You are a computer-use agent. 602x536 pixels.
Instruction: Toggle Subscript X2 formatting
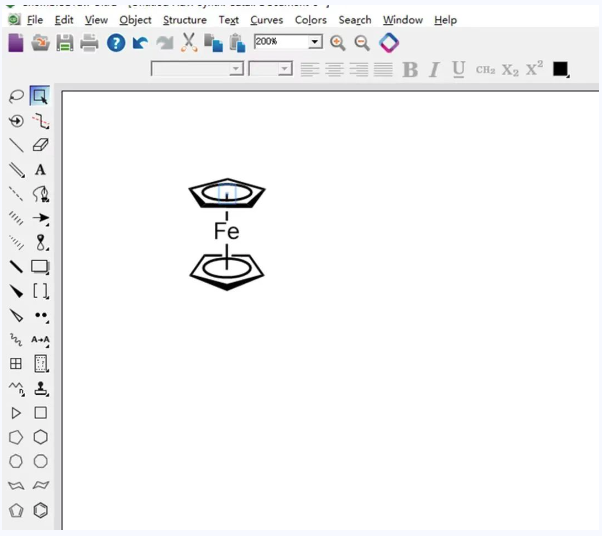point(510,70)
